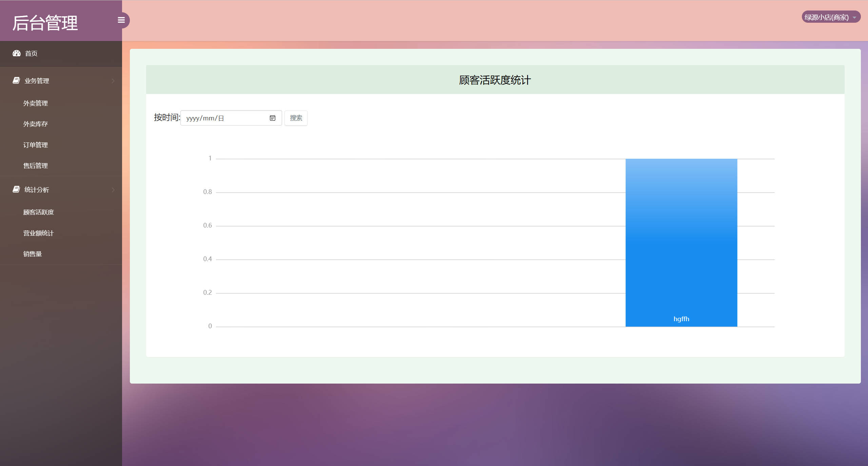The image size is (868, 466).
Task: Collapse the 统计分析 section
Action: coord(37,190)
